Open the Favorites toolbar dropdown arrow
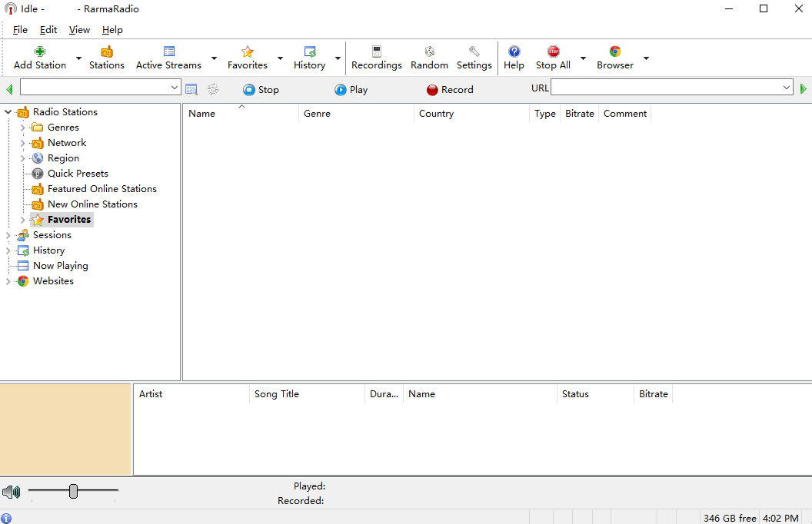812x524 pixels. 280,58
